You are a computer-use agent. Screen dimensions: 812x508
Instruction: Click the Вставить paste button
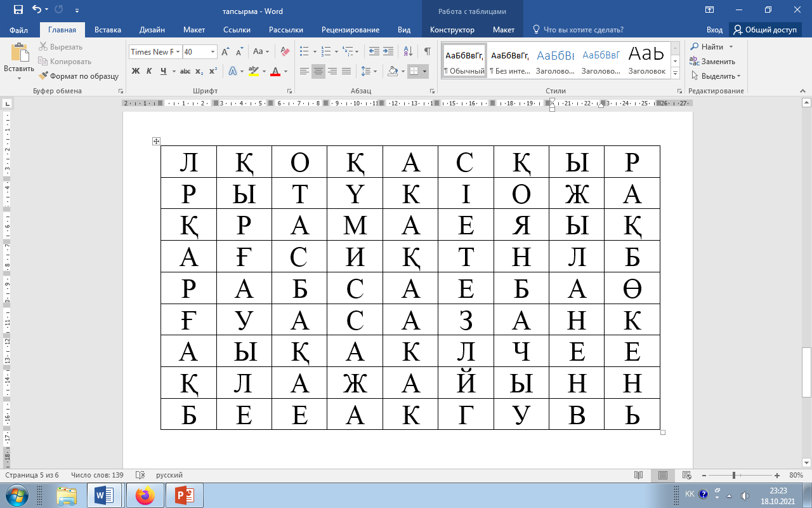pyautogui.click(x=19, y=62)
